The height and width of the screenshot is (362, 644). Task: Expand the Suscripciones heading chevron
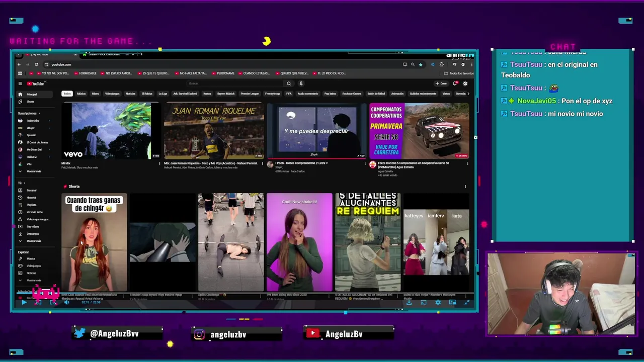pos(39,114)
